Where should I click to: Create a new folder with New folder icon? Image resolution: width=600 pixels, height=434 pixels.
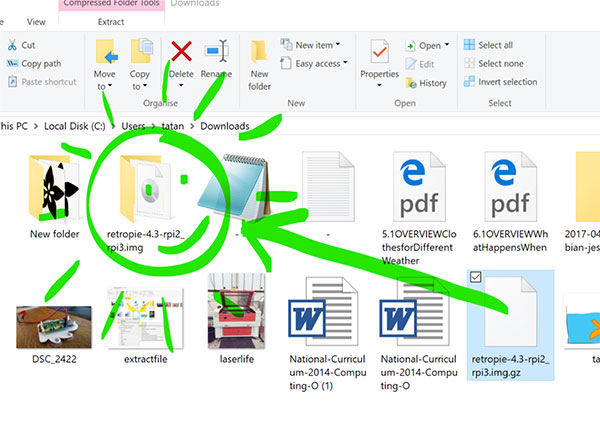pos(260,63)
